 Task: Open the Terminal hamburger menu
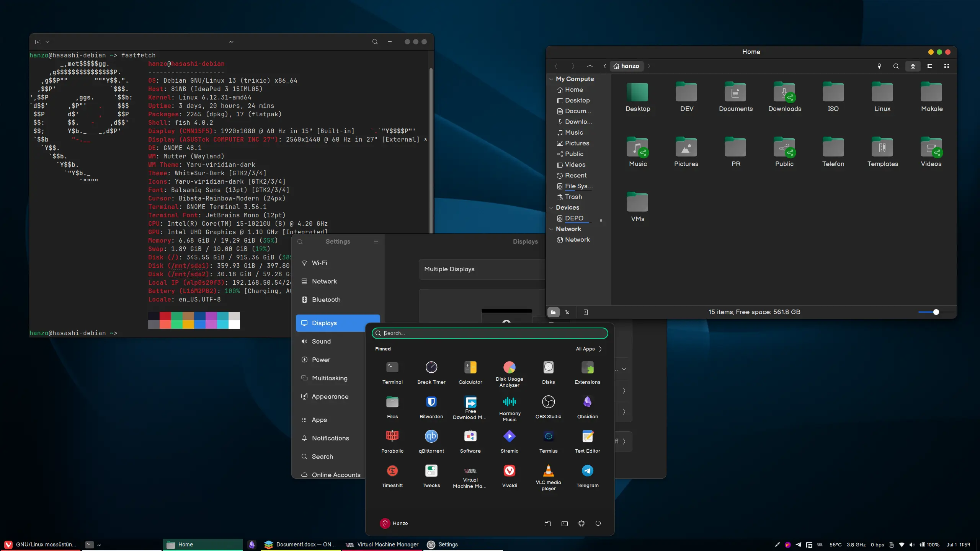[389, 42]
